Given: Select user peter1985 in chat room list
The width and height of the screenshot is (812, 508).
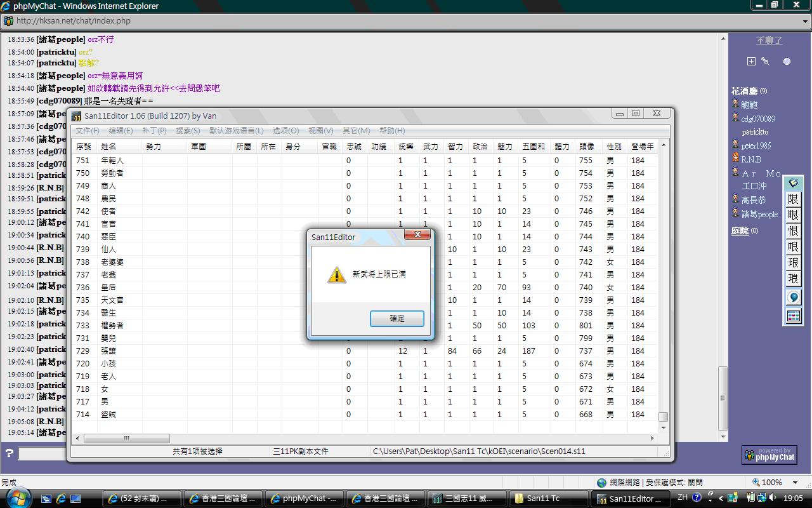Looking at the screenshot, I should point(756,146).
